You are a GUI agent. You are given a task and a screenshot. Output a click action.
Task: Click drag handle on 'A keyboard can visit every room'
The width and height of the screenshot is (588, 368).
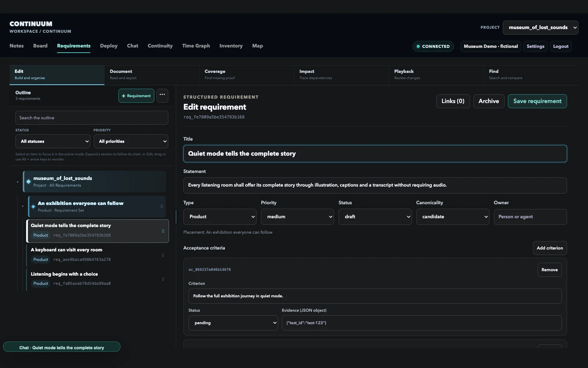tap(163, 255)
